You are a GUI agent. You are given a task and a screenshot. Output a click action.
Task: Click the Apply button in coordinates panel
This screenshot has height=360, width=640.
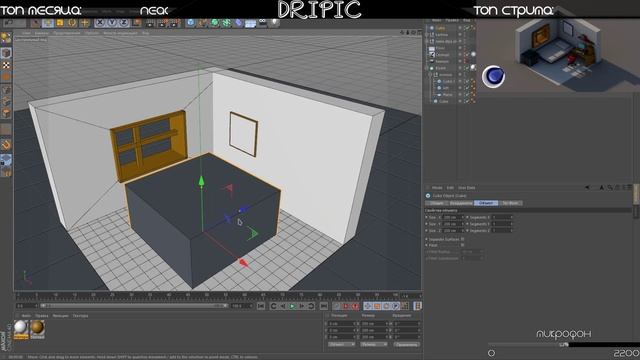(x=407, y=344)
